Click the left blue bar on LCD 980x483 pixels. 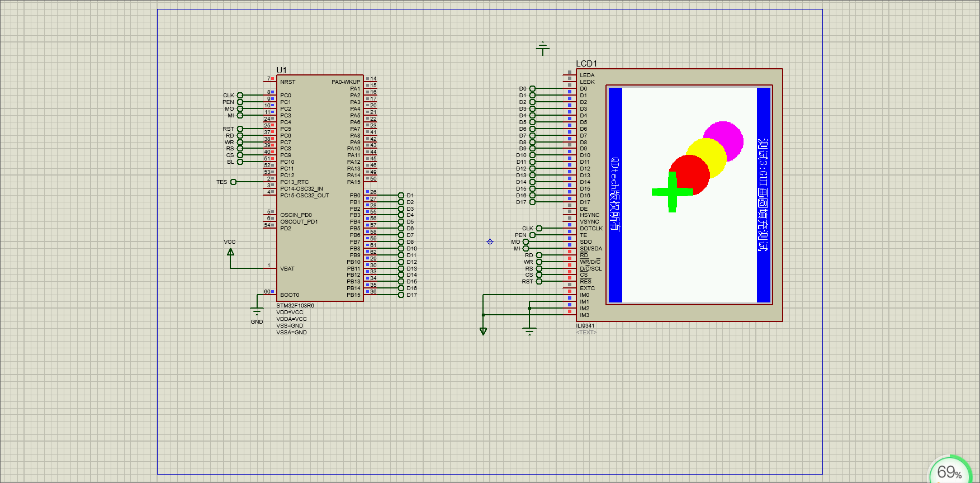[615, 195]
